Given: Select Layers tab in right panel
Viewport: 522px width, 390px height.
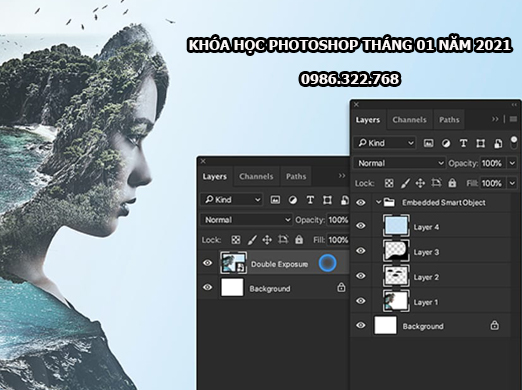Looking at the screenshot, I should [x=368, y=120].
